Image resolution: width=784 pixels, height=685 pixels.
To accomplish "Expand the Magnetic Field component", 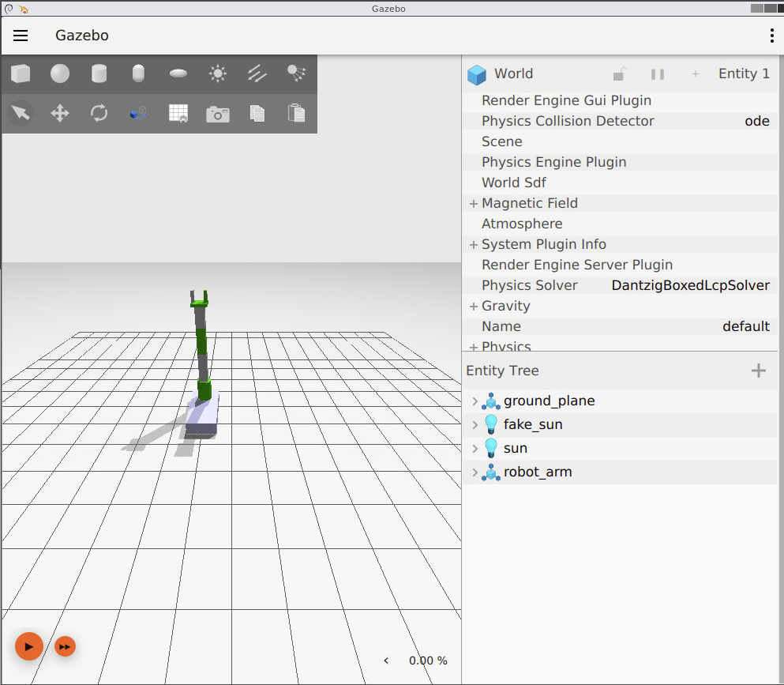I will [474, 204].
